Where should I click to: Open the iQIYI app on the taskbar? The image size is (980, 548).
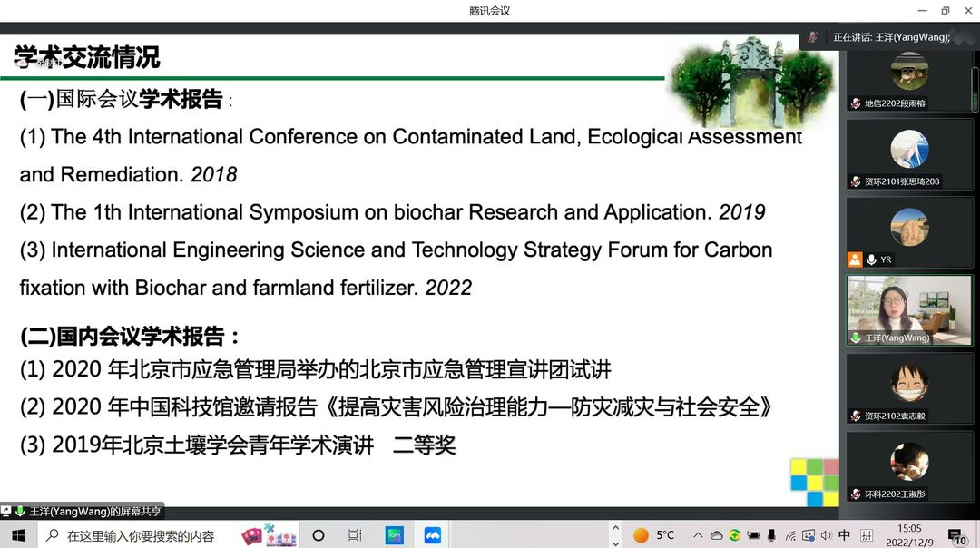(395, 535)
